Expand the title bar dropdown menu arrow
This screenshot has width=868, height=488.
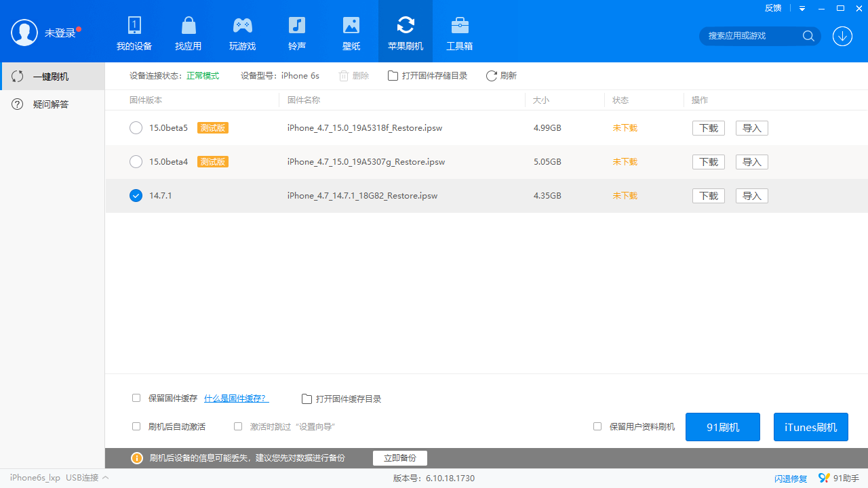coord(802,9)
